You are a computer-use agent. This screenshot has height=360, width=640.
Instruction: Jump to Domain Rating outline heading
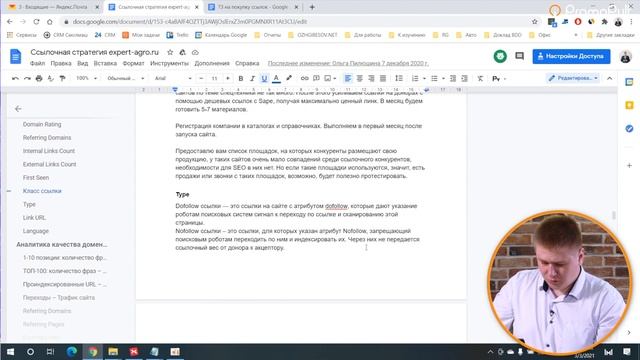42,124
